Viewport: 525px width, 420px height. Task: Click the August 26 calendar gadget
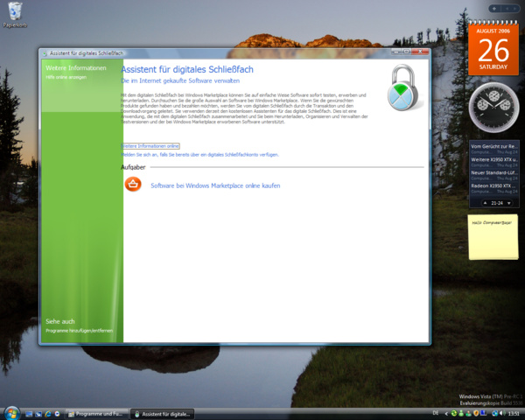[x=493, y=47]
